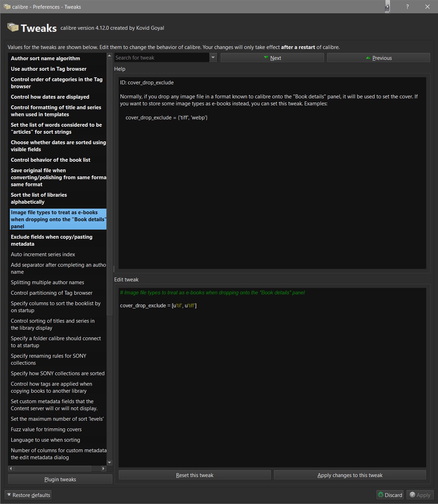Click the tweak list scroll down arrow
This screenshot has height=504, width=438.
click(x=109, y=462)
